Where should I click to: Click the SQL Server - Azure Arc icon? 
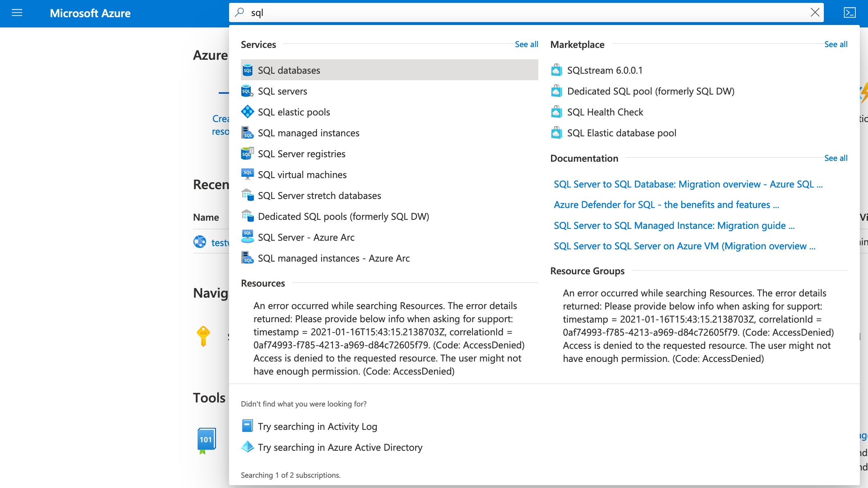tap(247, 237)
